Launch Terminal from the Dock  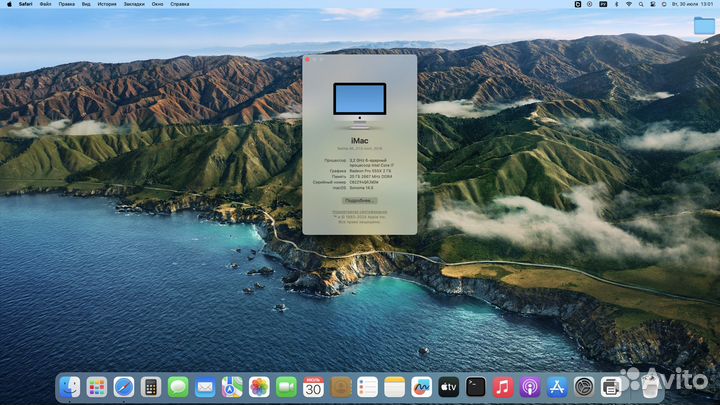(x=476, y=387)
